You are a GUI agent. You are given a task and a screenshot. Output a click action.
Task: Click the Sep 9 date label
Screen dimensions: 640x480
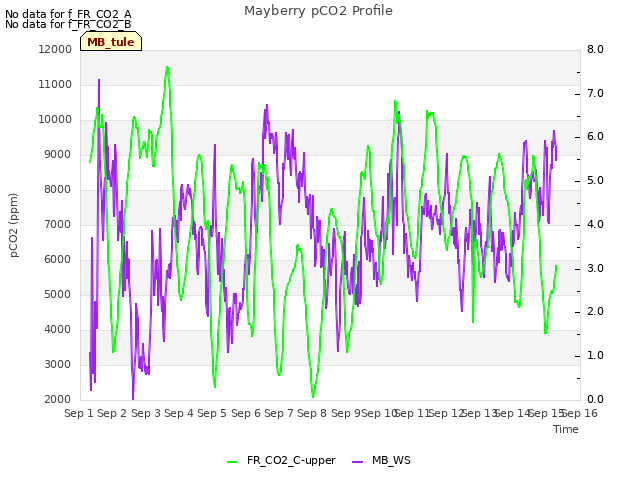tap(346, 413)
